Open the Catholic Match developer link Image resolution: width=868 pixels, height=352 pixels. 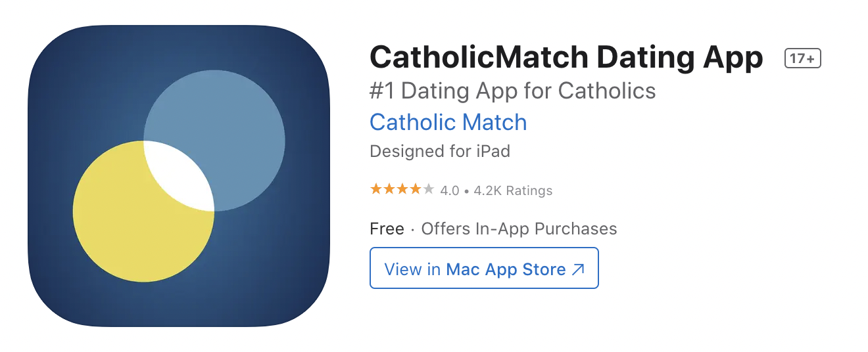448,122
